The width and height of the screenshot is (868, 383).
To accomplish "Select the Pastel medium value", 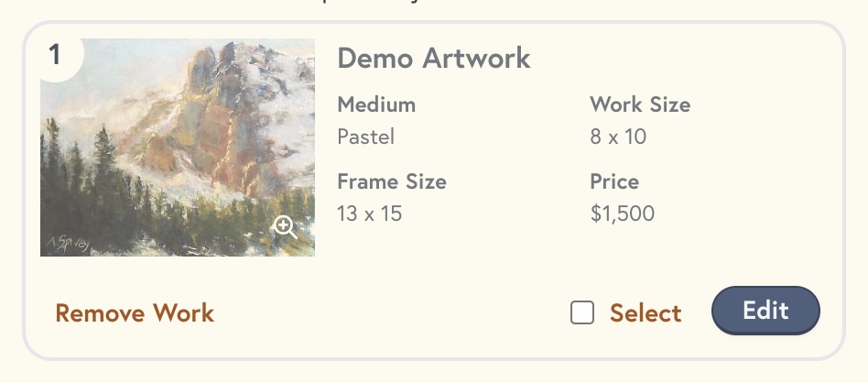I will [366, 137].
